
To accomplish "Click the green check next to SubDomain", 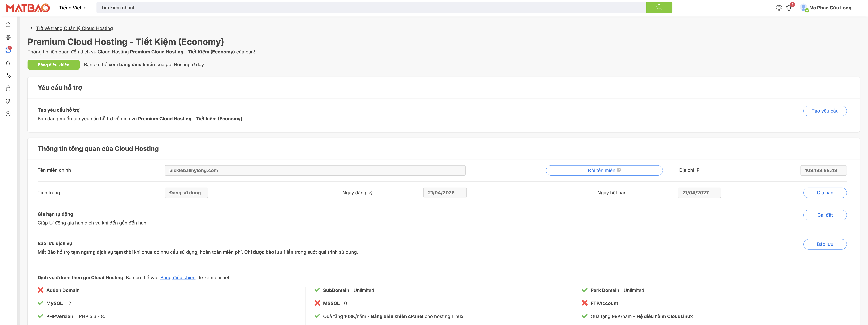I will tap(317, 290).
